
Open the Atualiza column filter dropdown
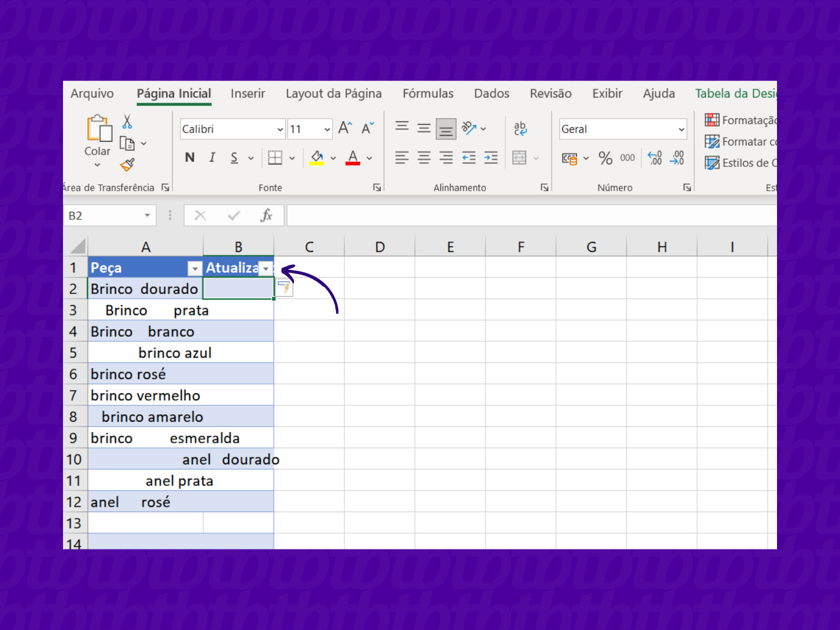tap(266, 268)
